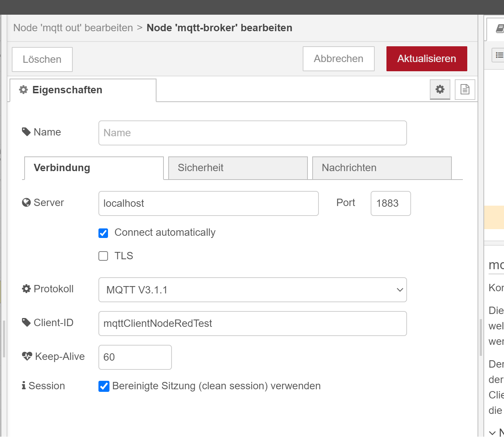Image resolution: width=504 pixels, height=437 pixels.
Task: Open node settings gear icon
Action: 440,89
